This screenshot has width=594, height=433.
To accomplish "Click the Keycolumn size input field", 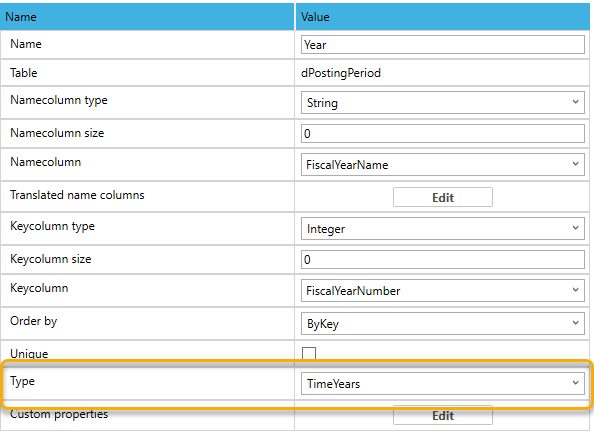I will (442, 259).
